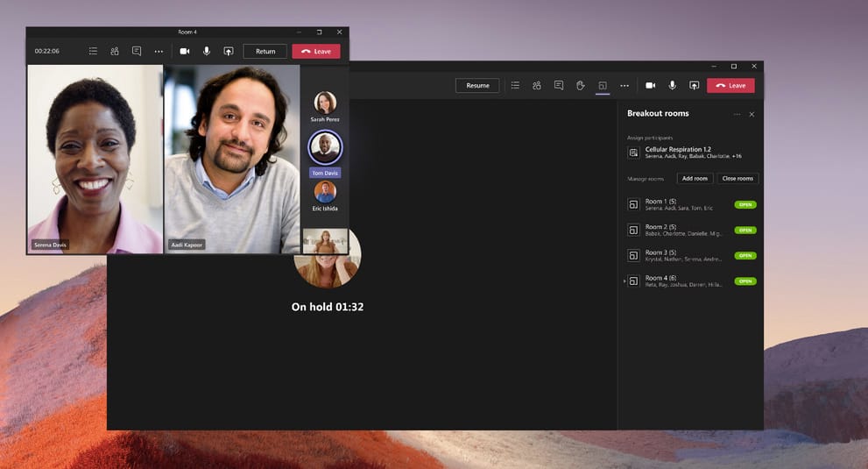868x469 pixels.
Task: Toggle OPEN status for Room 2
Action: pos(745,230)
